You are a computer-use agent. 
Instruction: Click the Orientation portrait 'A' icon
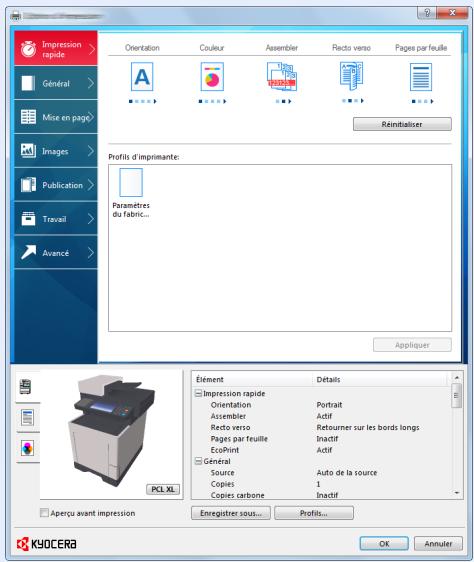click(x=142, y=77)
